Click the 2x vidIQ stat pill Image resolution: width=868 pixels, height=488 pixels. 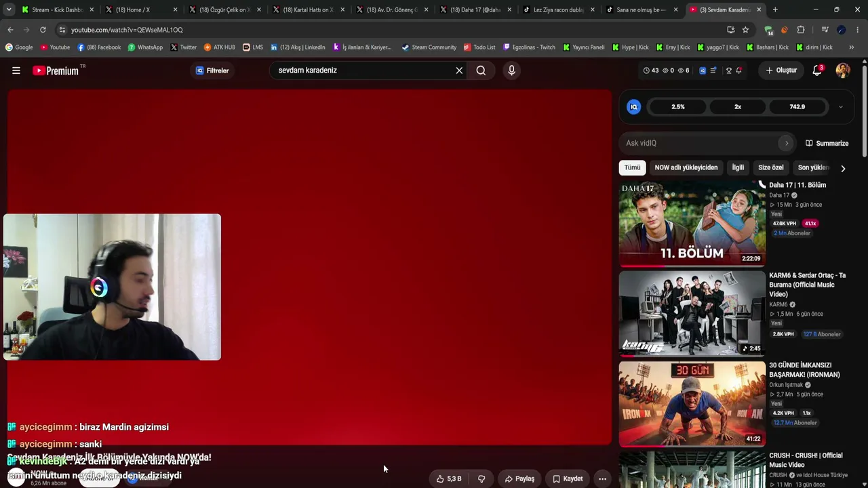click(738, 107)
